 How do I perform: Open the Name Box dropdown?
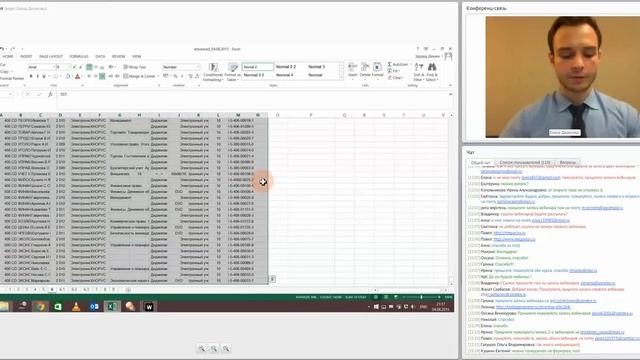10,94
